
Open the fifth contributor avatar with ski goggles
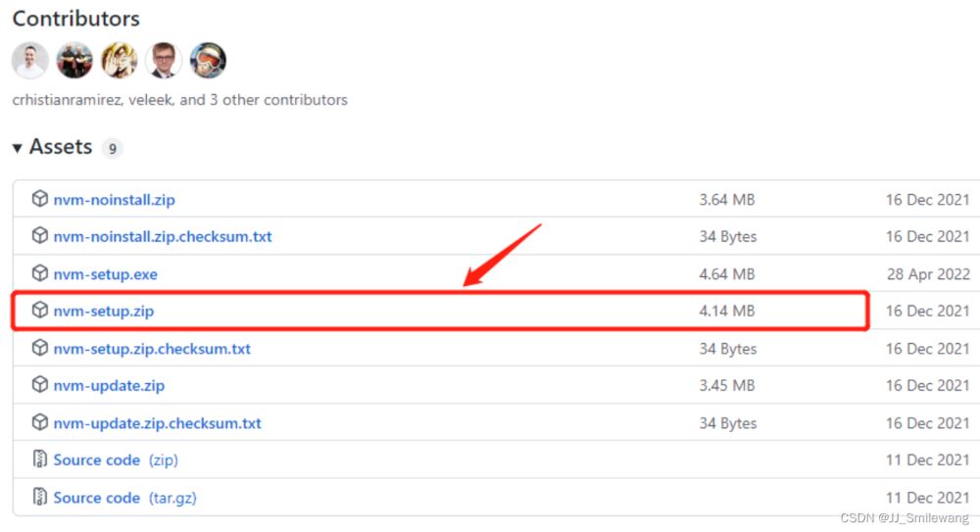(208, 61)
